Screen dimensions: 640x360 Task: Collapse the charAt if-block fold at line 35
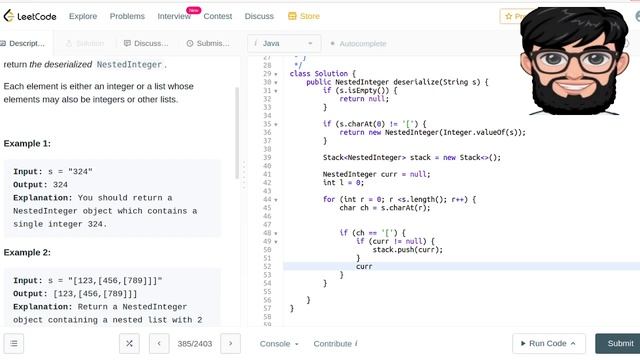276,124
